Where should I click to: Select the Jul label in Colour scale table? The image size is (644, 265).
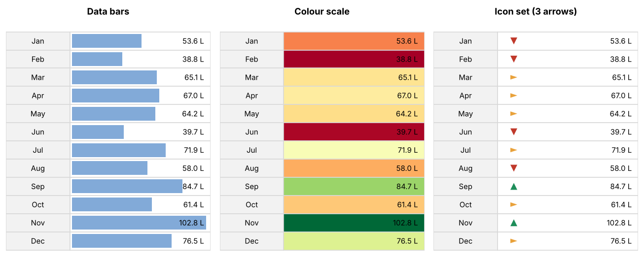coord(251,150)
